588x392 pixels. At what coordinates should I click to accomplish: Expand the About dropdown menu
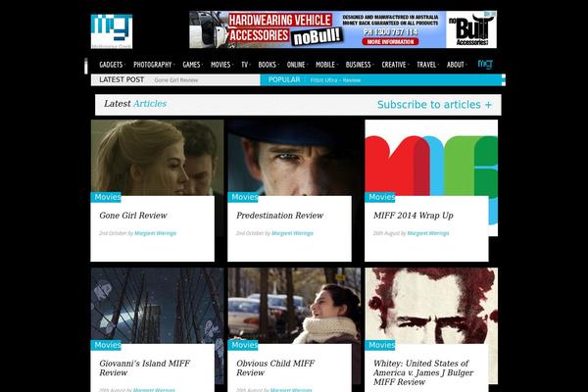click(456, 65)
